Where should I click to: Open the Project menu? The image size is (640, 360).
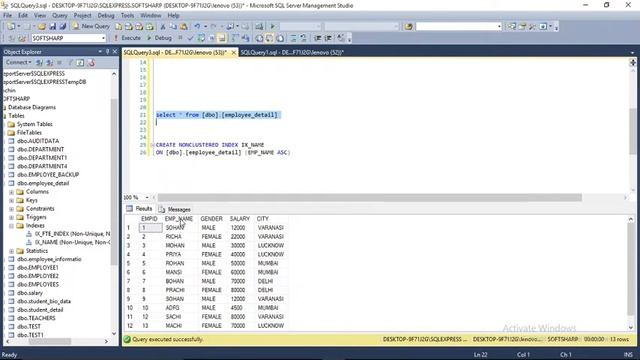click(82, 16)
